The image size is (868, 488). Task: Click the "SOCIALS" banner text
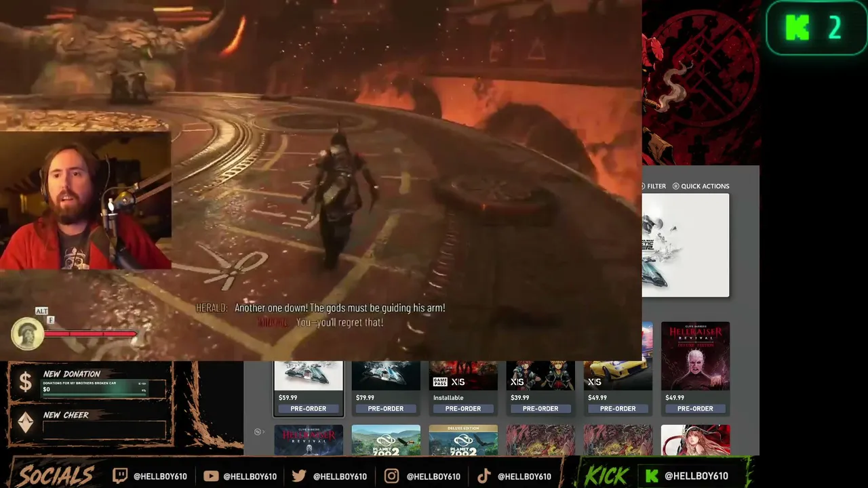click(x=56, y=476)
